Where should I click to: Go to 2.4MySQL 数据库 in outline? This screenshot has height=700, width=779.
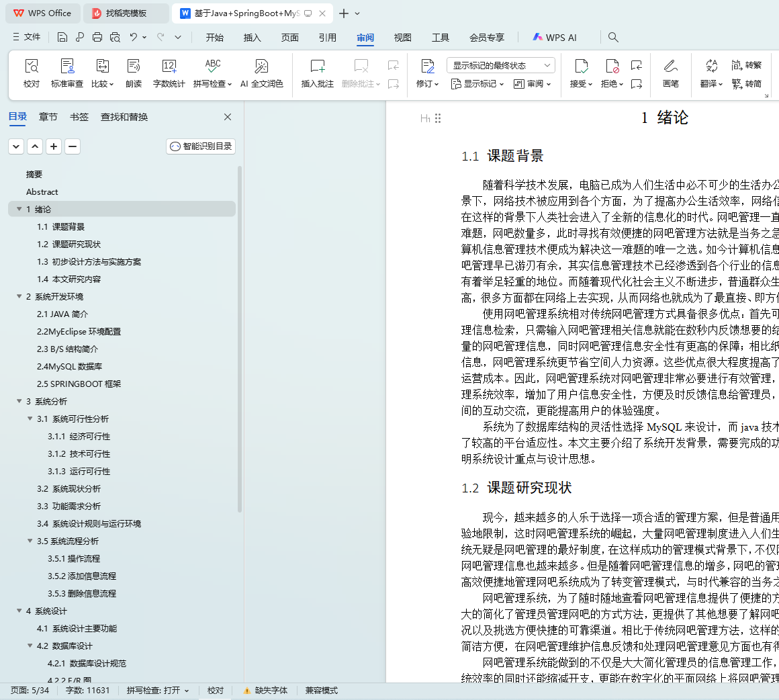pos(70,366)
